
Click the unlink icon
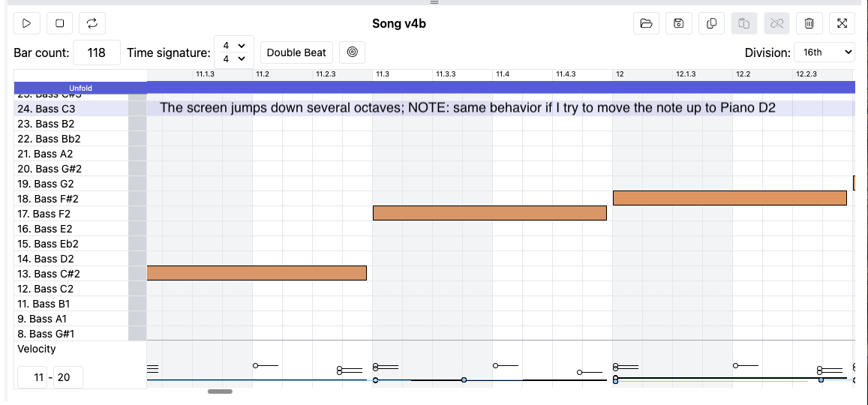[776, 23]
